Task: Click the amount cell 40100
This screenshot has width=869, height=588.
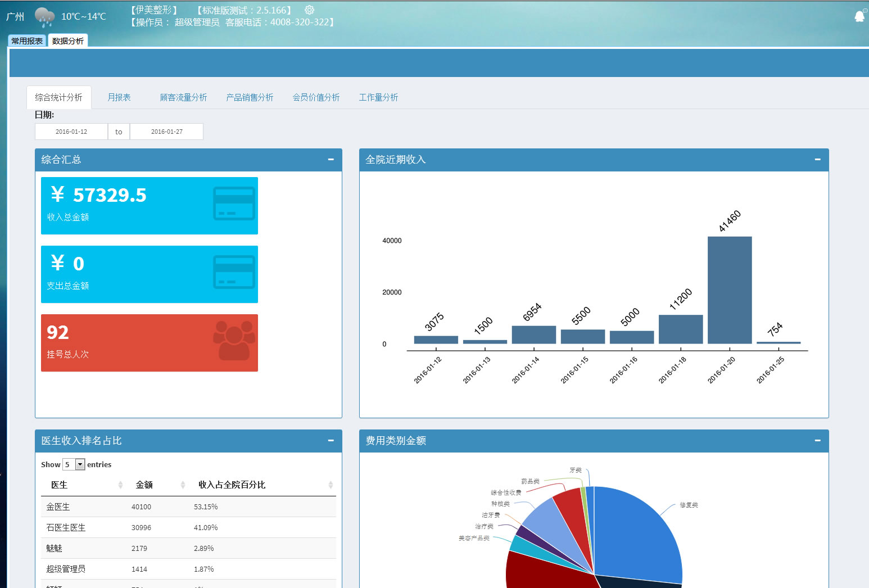Action: coord(141,507)
